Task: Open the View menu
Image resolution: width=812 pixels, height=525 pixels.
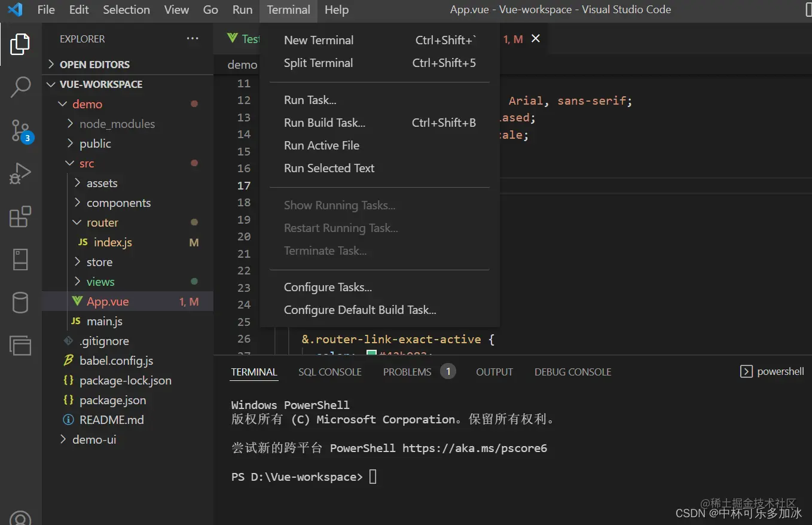Action: click(176, 10)
